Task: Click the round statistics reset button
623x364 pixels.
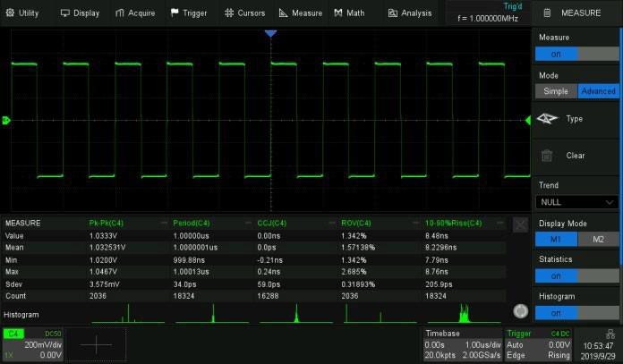Action: 520,311
